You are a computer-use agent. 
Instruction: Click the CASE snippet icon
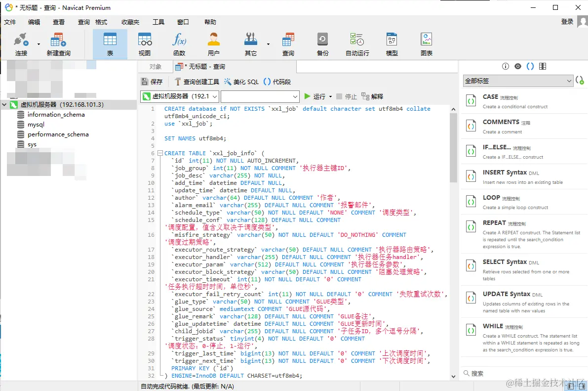pyautogui.click(x=471, y=101)
